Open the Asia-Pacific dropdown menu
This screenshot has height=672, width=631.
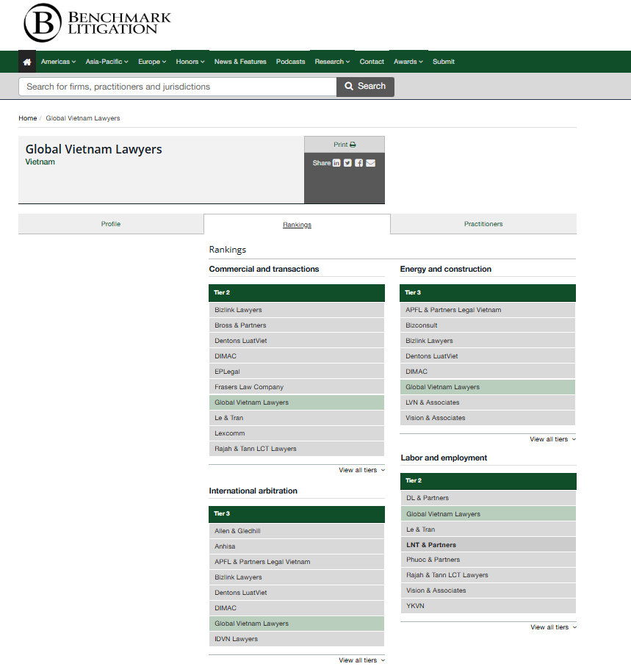(x=107, y=62)
